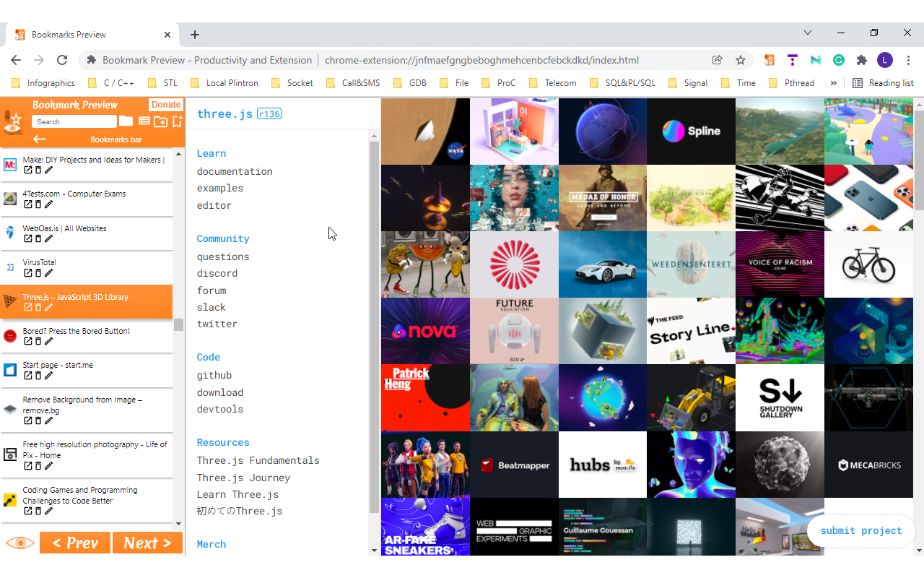
Task: Open the Grammarly extension icon
Action: [839, 60]
